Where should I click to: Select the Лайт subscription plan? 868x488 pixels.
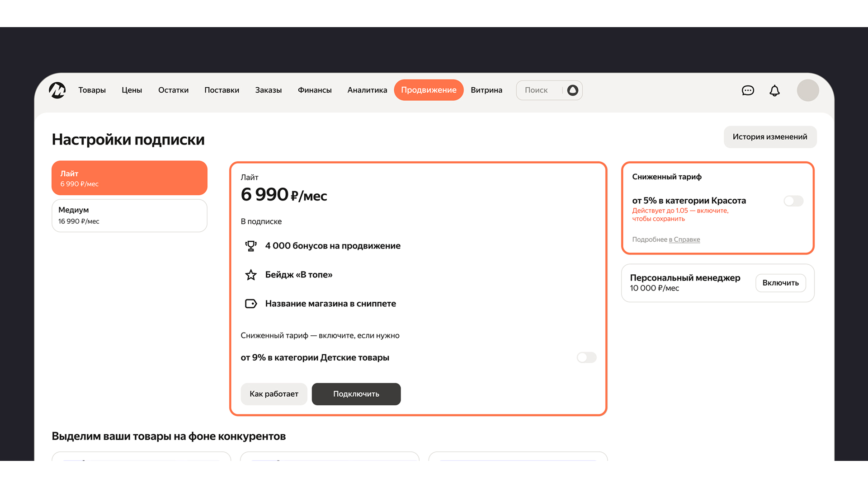129,178
